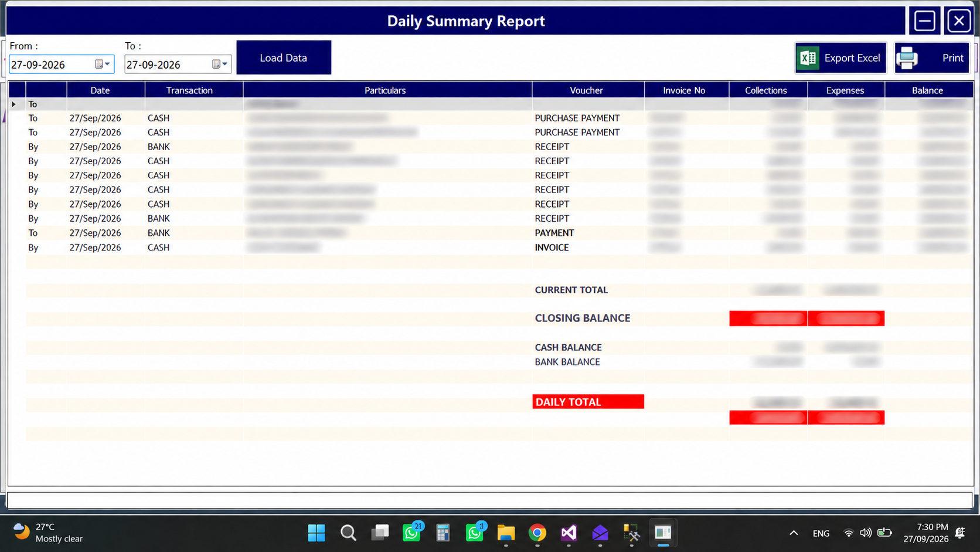The height and width of the screenshot is (552, 980).
Task: Show hidden tray icons chevron
Action: (794, 533)
